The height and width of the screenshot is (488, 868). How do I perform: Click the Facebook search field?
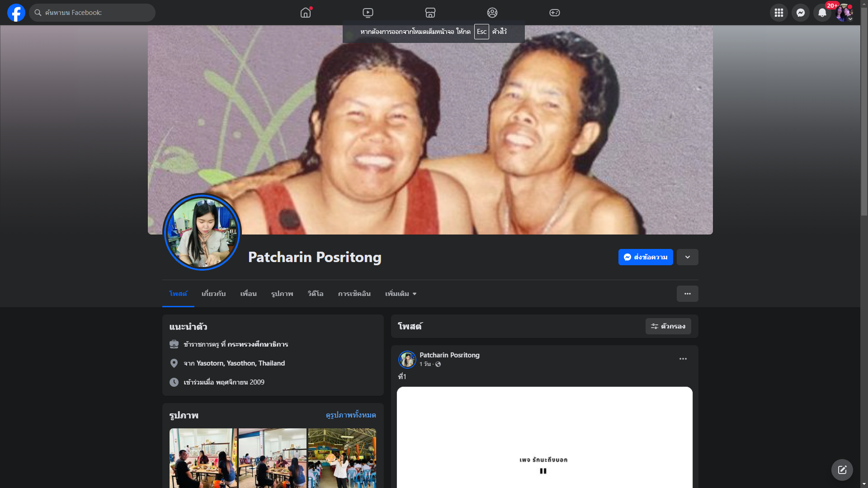[x=95, y=13]
